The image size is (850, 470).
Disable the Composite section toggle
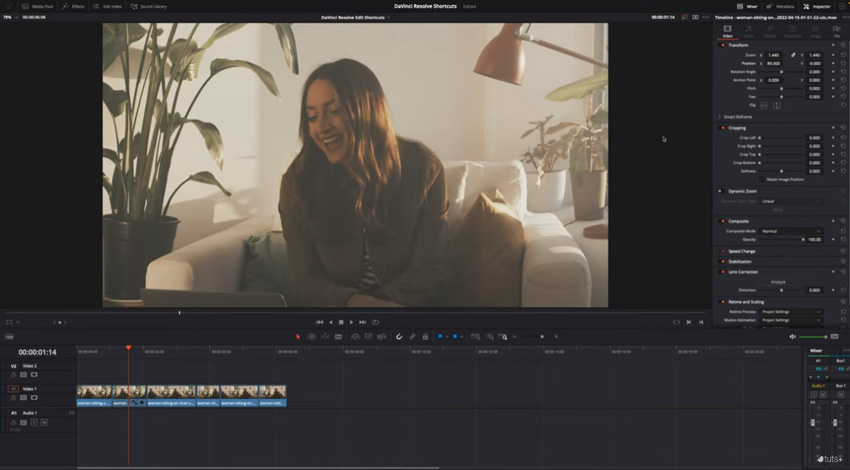[722, 221]
